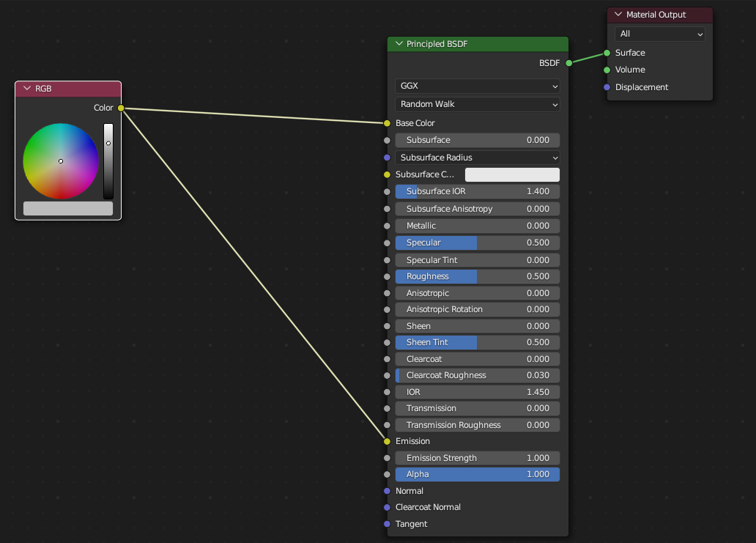This screenshot has height=543, width=756.
Task: Click the Subsurface Color white swatch
Action: tap(512, 174)
